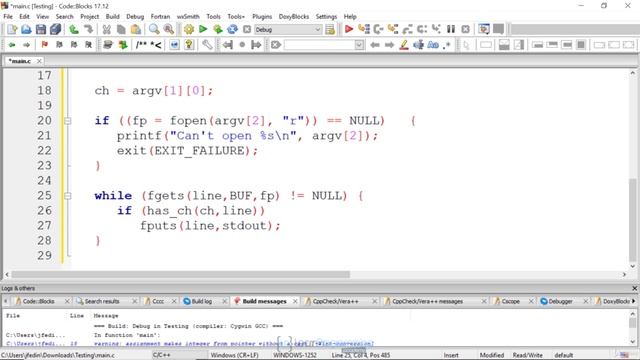This screenshot has height=360, width=640.
Task: Start debugging with the red play icon
Action: pos(349,29)
